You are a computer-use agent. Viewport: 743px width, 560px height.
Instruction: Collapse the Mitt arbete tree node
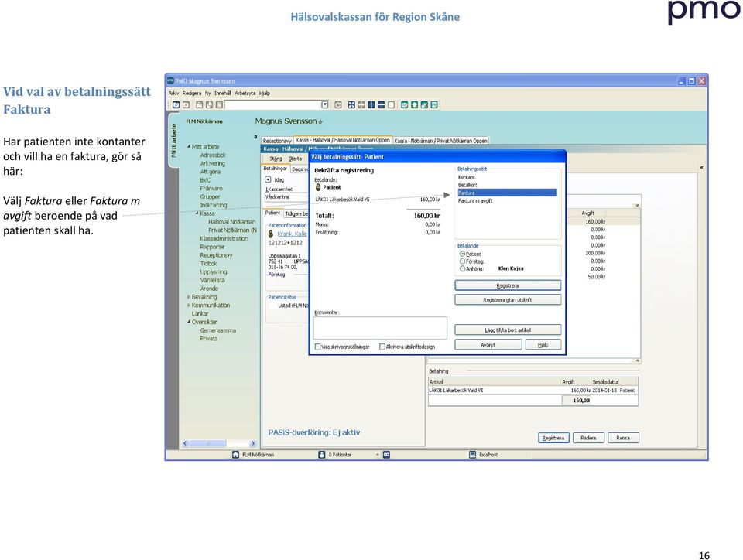click(x=189, y=147)
